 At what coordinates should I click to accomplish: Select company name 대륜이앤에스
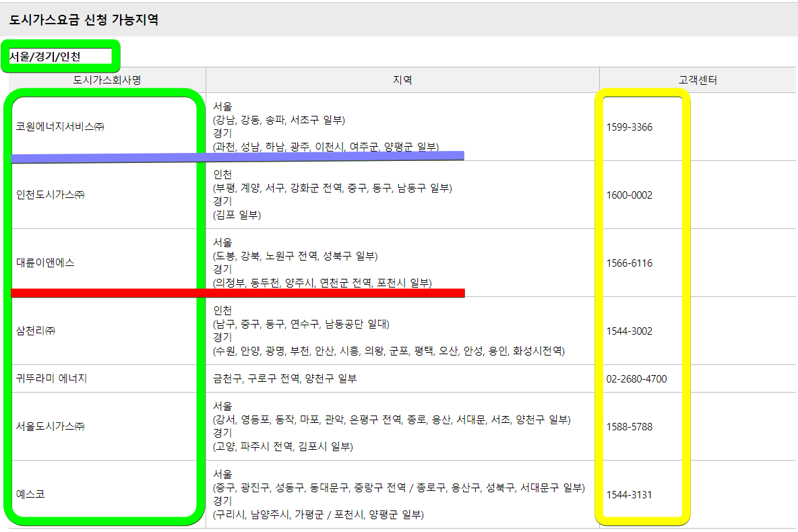(45, 263)
